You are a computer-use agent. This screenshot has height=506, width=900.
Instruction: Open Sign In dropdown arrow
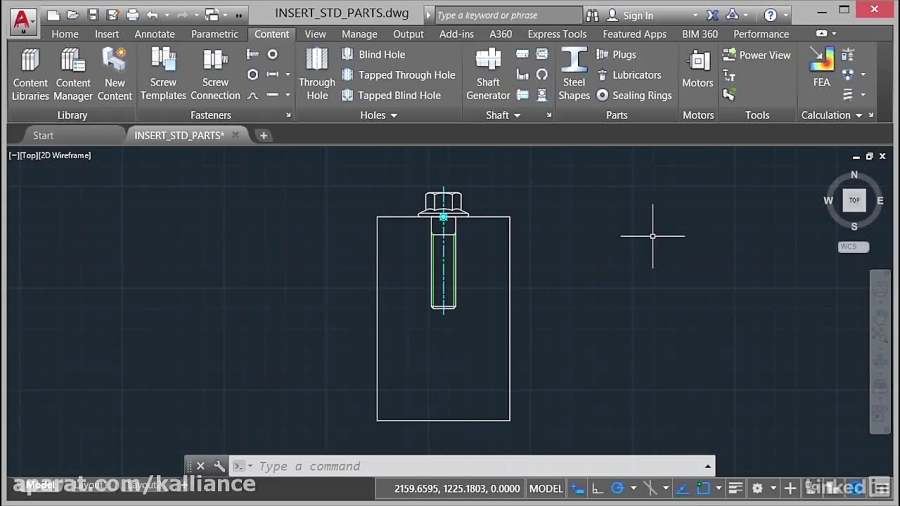pyautogui.click(x=695, y=15)
